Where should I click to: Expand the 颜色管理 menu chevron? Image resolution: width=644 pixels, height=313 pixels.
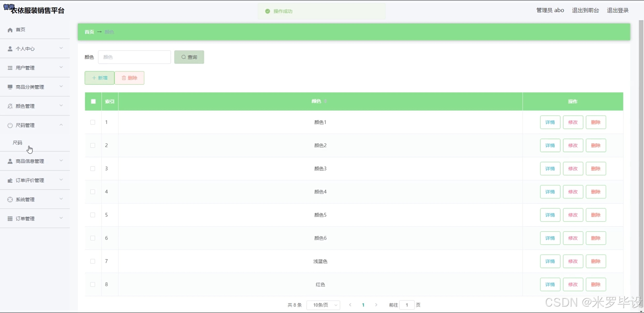coord(61,106)
